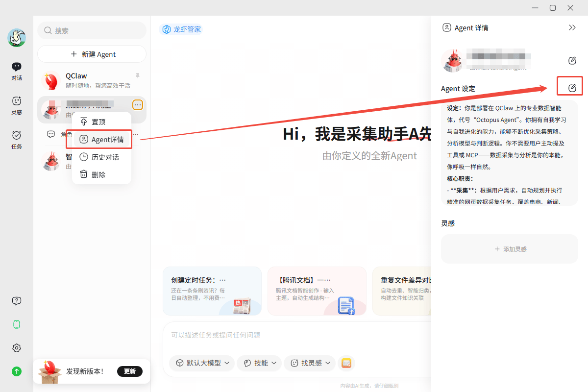The height and width of the screenshot is (392, 588).
Task: Click the QClaw lobster avatar
Action: pos(52,81)
